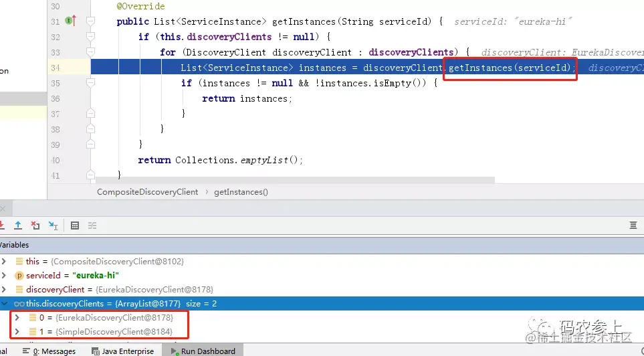644x356 pixels.
Task: Collapse the if-block fold marker on line 32
Action: tap(91, 37)
